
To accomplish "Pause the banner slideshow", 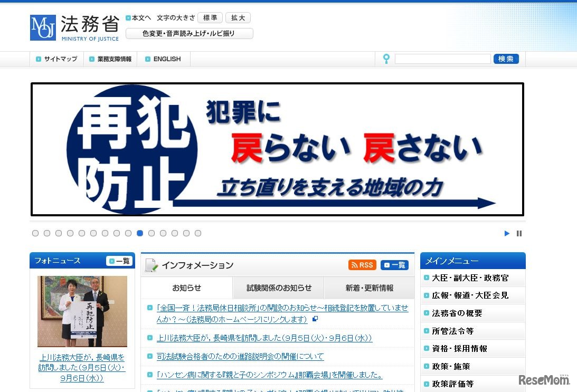I will (x=519, y=233).
